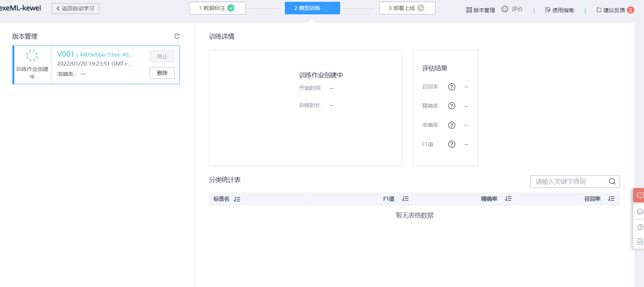Screen dimensions: 644x287
Task: Click the help icon next to 精确率
Action: point(452,106)
